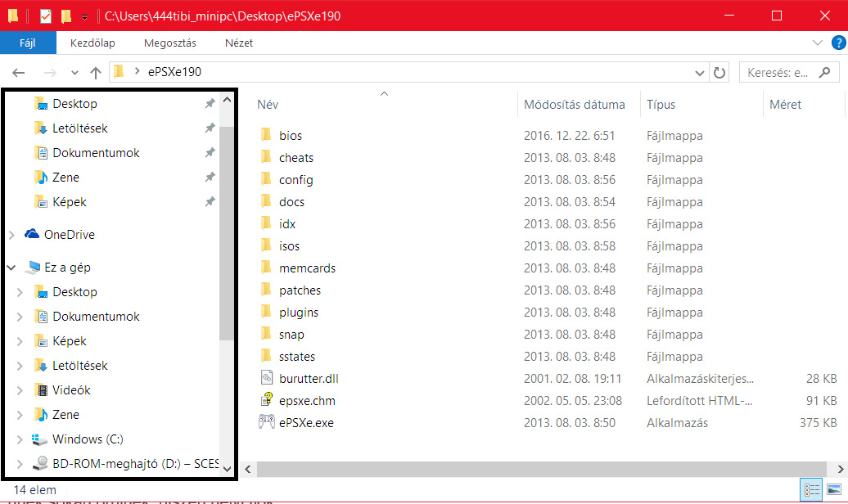Click the BD-ROM-meghajtó (D:) disc icon

pyautogui.click(x=40, y=463)
